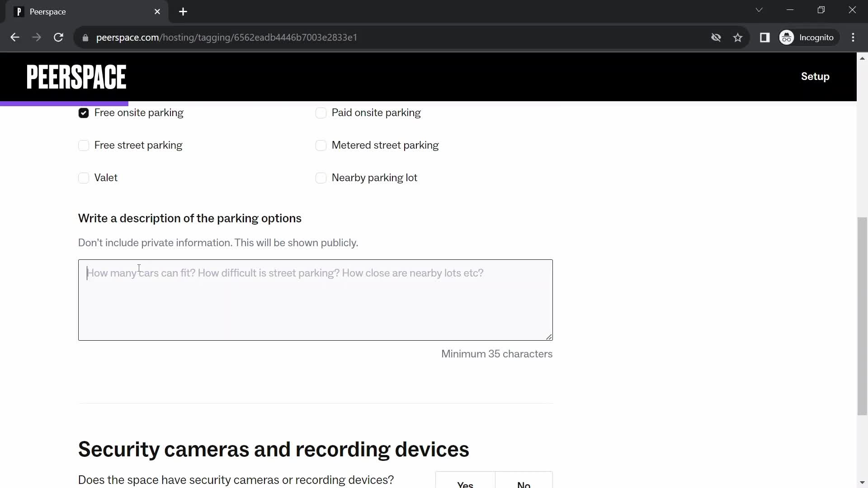Expand the new tab button
Image resolution: width=868 pixels, height=488 pixels.
[183, 12]
